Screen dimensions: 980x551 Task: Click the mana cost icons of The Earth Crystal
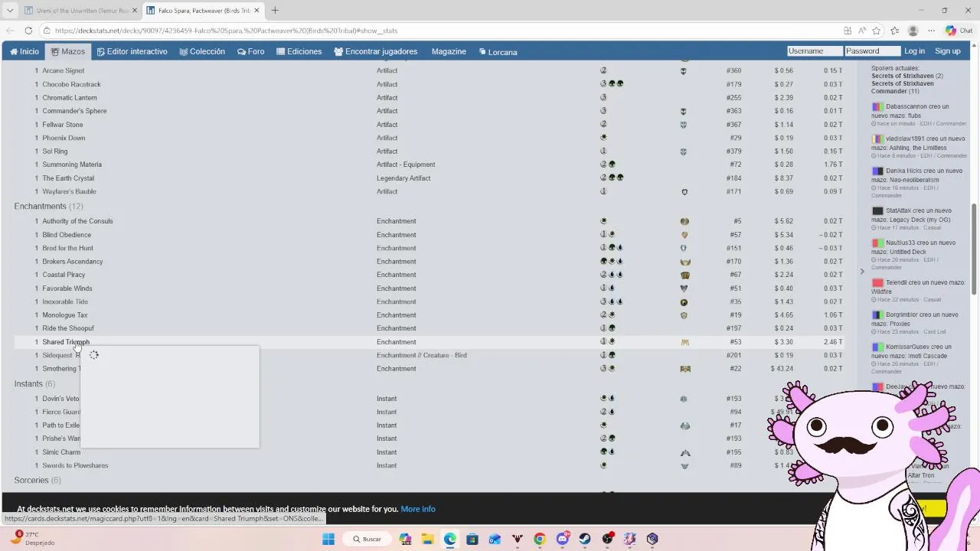pos(612,178)
